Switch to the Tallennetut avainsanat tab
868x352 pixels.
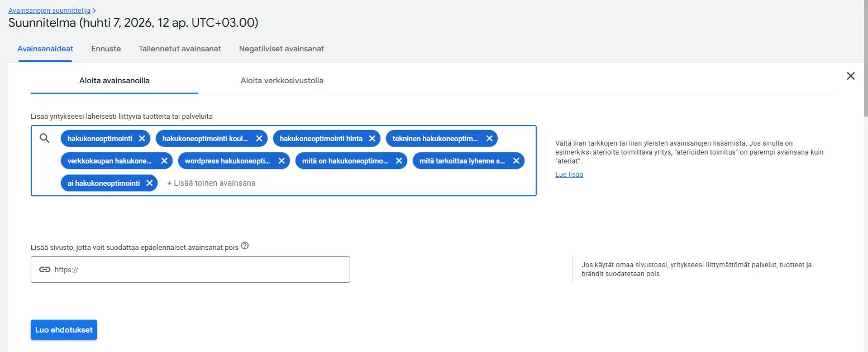180,49
